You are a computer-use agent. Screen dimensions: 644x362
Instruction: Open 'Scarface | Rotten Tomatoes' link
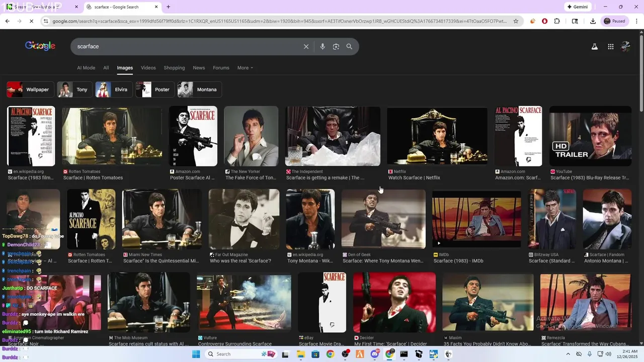tap(93, 178)
